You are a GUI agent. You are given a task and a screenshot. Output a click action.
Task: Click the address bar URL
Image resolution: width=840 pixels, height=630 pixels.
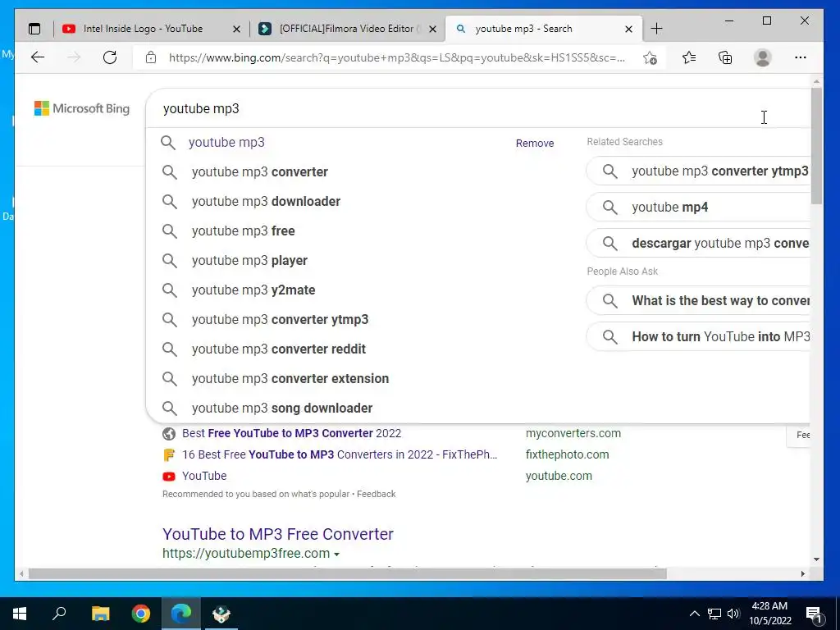pyautogui.click(x=396, y=58)
